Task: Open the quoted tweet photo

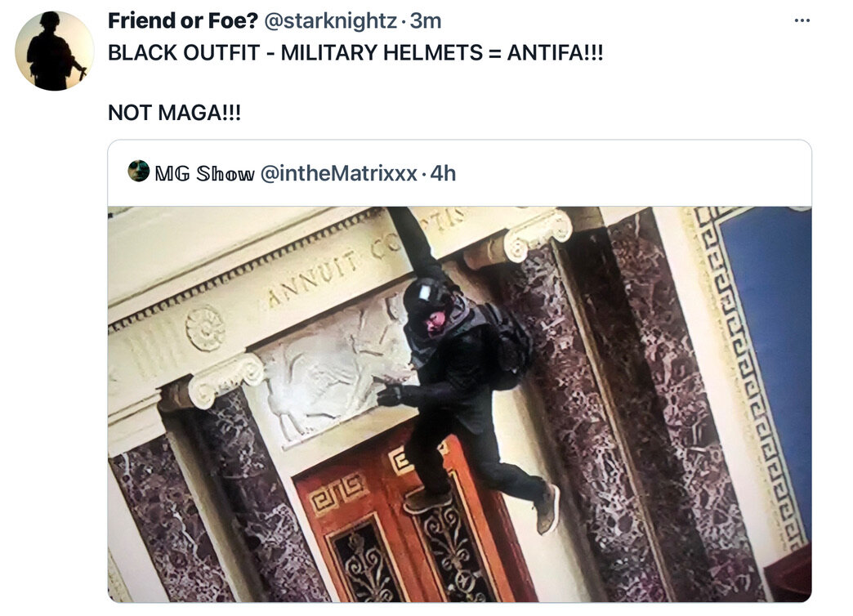Action: pyautogui.click(x=460, y=404)
